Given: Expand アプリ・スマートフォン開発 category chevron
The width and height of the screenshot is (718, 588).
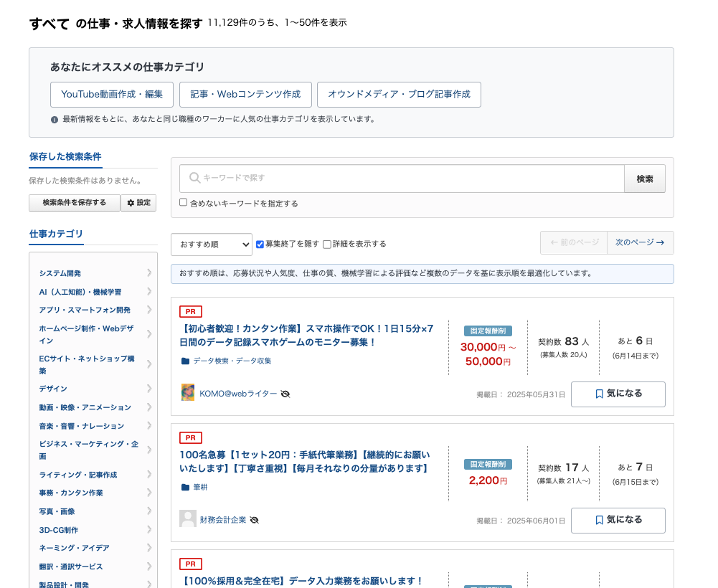Looking at the screenshot, I should 149,310.
